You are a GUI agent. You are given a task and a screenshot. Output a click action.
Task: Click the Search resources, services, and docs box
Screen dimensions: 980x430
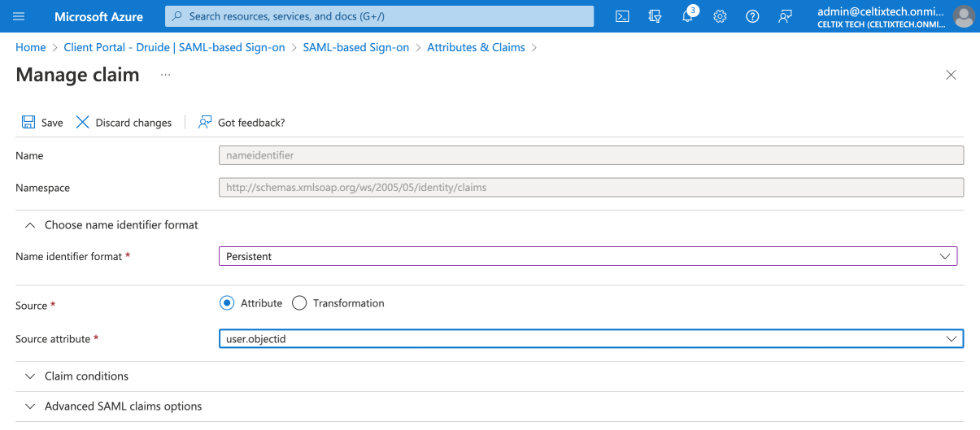pyautogui.click(x=379, y=16)
